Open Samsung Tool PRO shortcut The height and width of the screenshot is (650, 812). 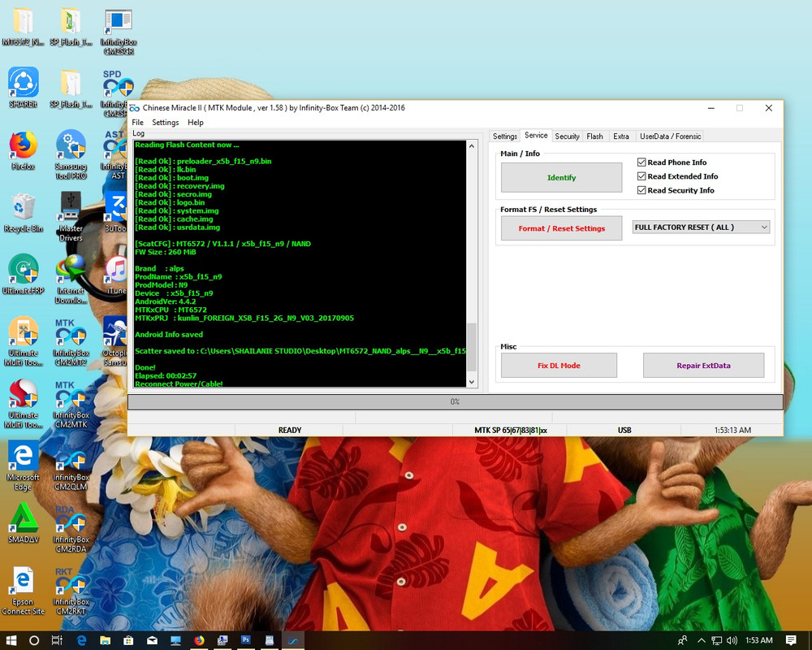(71, 154)
